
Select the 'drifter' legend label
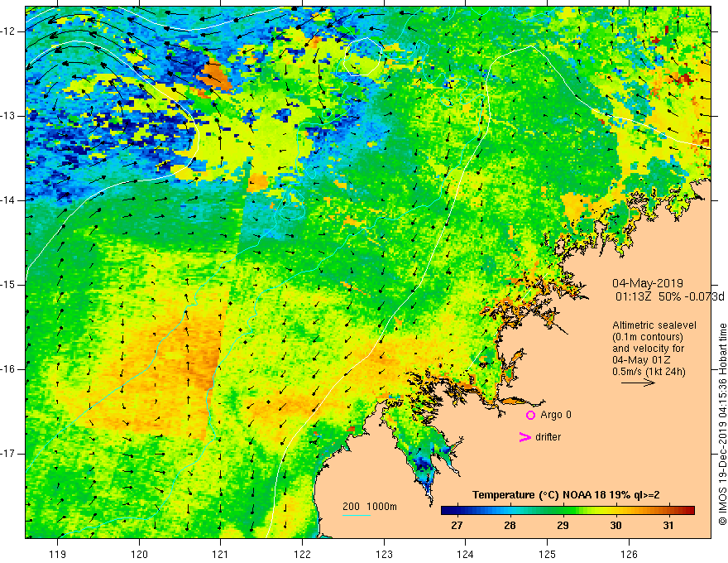[551, 437]
